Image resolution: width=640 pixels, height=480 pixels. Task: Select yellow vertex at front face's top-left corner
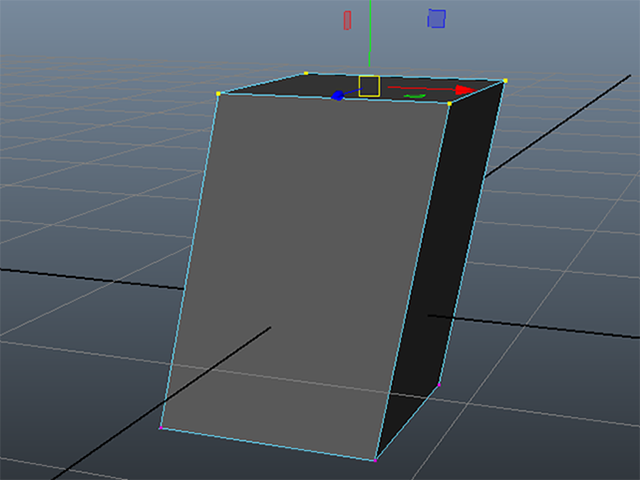218,94
